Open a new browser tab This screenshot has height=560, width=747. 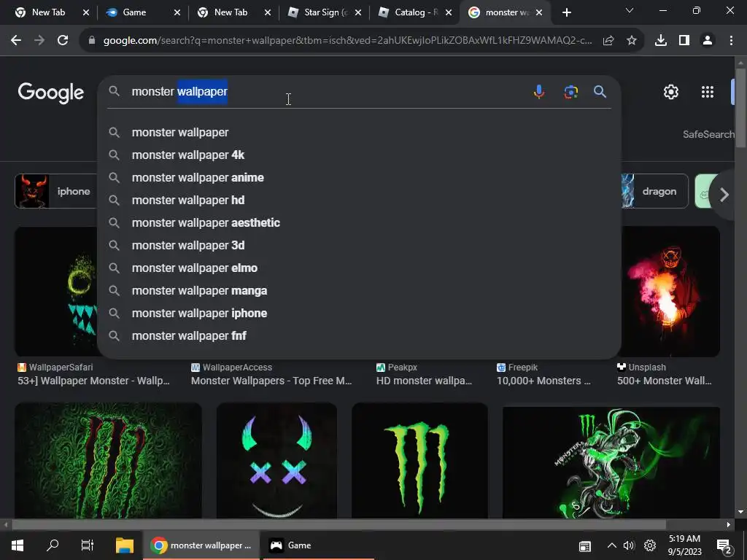click(566, 12)
